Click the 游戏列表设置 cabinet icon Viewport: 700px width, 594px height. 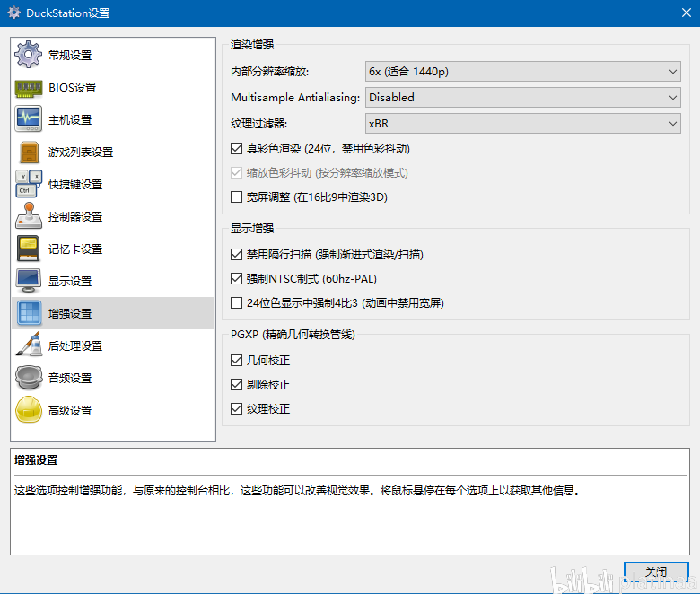(x=30, y=153)
